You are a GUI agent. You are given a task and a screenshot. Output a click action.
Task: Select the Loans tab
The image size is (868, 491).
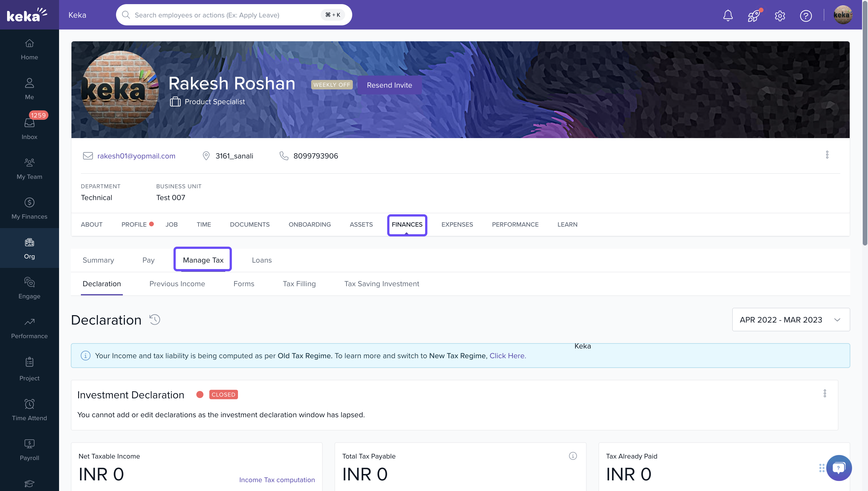tap(262, 260)
